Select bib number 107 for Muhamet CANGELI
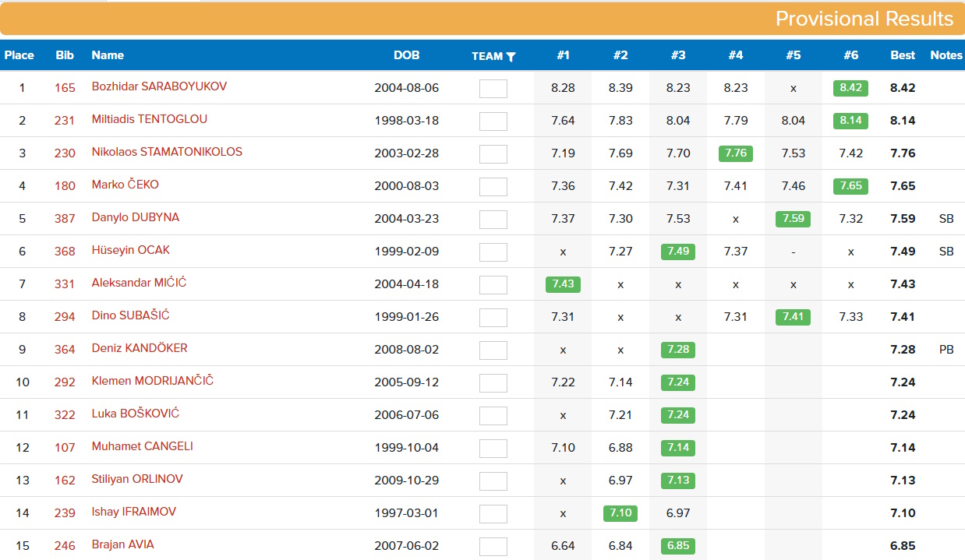 (65, 448)
